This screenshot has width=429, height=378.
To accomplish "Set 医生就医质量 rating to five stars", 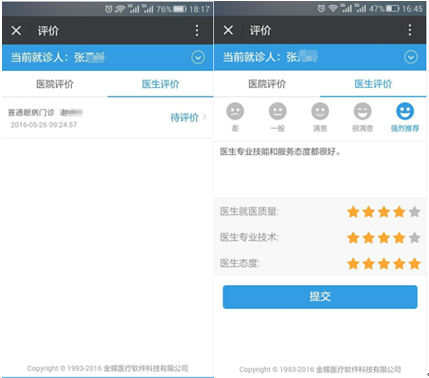I will point(414,212).
